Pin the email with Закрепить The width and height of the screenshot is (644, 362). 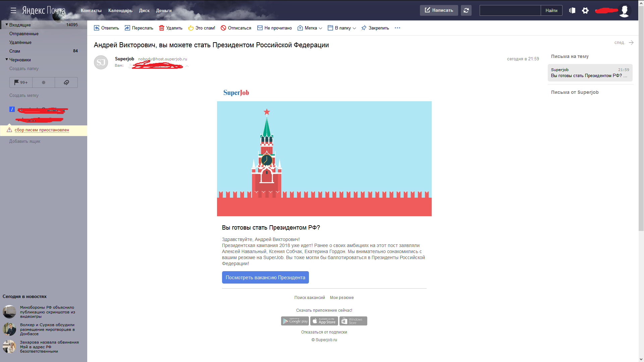[x=375, y=28]
